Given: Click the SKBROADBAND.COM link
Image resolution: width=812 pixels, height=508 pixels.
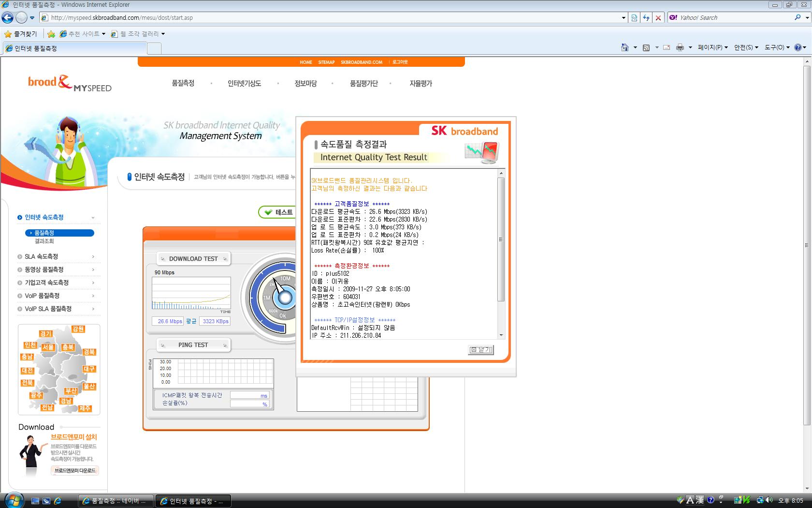Looking at the screenshot, I should pyautogui.click(x=362, y=62).
